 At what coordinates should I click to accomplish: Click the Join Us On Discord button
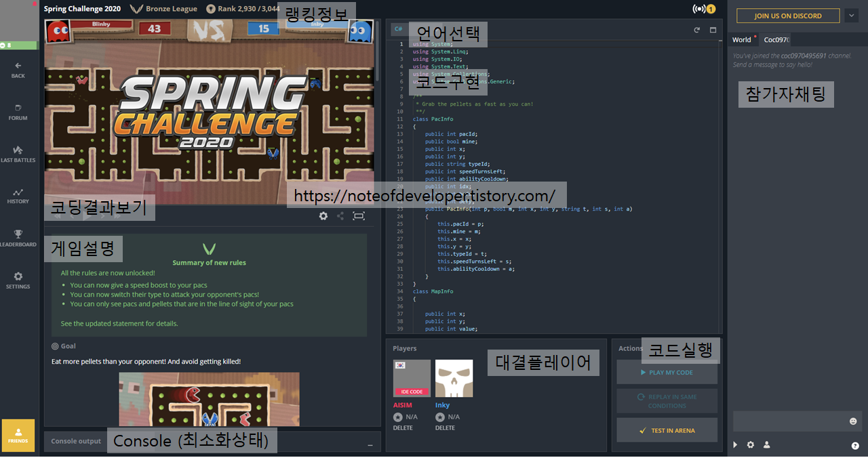coord(788,16)
